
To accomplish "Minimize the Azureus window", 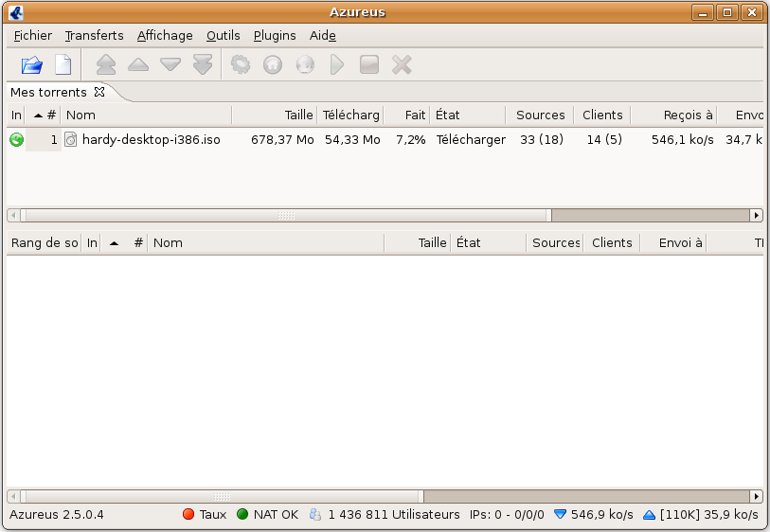I will 703,12.
